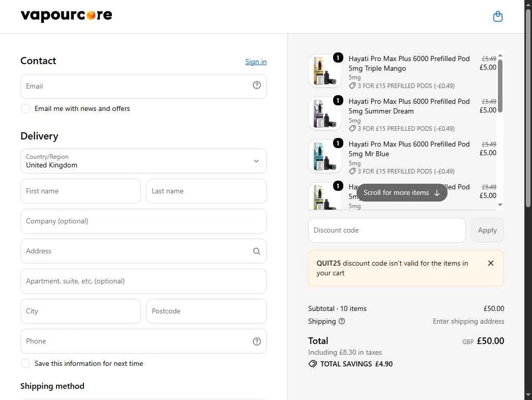Click the '5mg Summer Dream' product name
Image resolution: width=532 pixels, height=400 pixels.
tap(381, 111)
